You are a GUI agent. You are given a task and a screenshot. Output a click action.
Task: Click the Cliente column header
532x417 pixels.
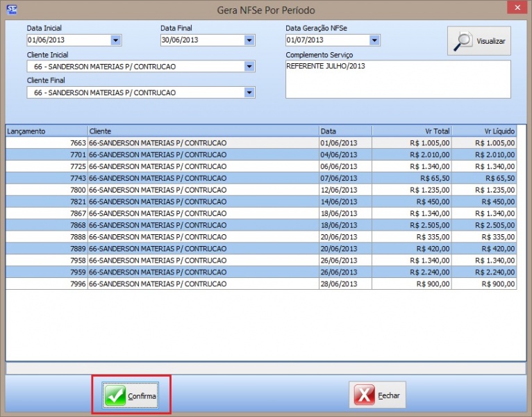pyautogui.click(x=202, y=131)
